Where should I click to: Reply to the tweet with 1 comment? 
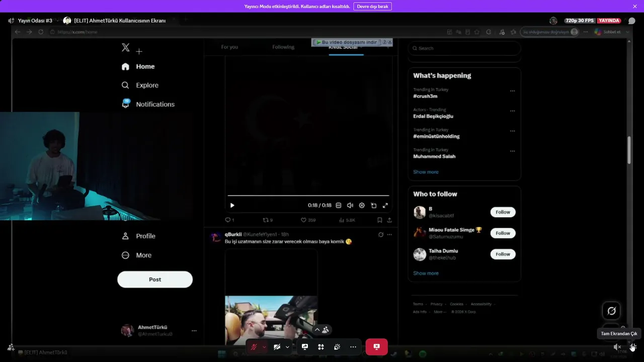pos(229,220)
